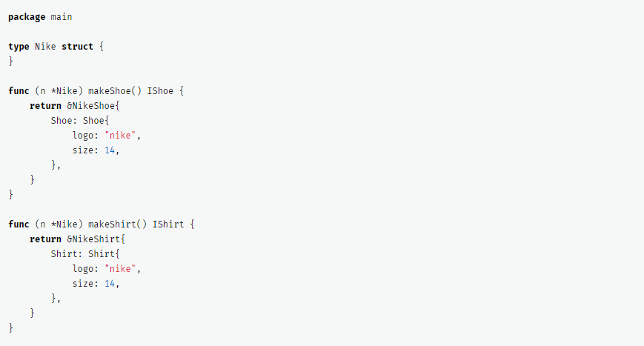Viewport: 644px width, 346px height.
Task: Click the logo field in the Shoe literal
Action: point(85,136)
